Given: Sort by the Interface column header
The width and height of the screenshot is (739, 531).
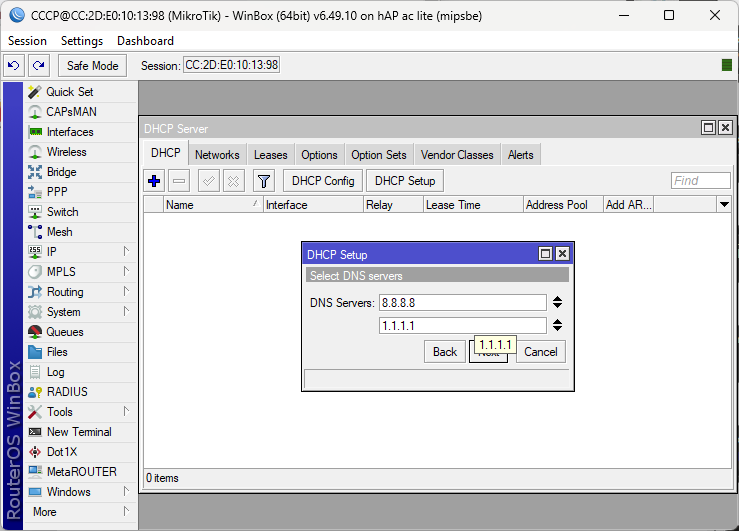Looking at the screenshot, I should tap(313, 204).
